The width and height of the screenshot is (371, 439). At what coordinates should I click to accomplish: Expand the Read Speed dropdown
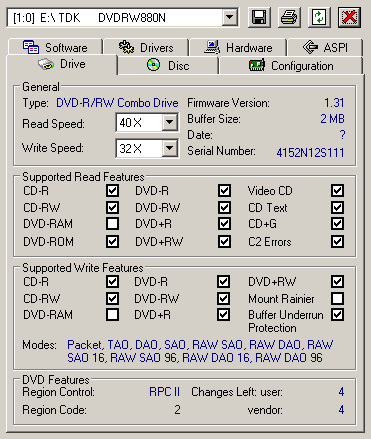click(170, 122)
